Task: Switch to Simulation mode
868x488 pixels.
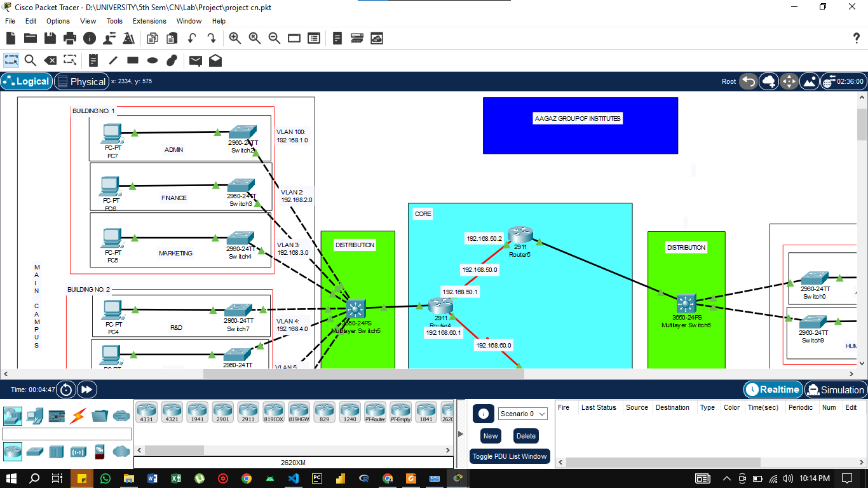Action: pyautogui.click(x=836, y=390)
